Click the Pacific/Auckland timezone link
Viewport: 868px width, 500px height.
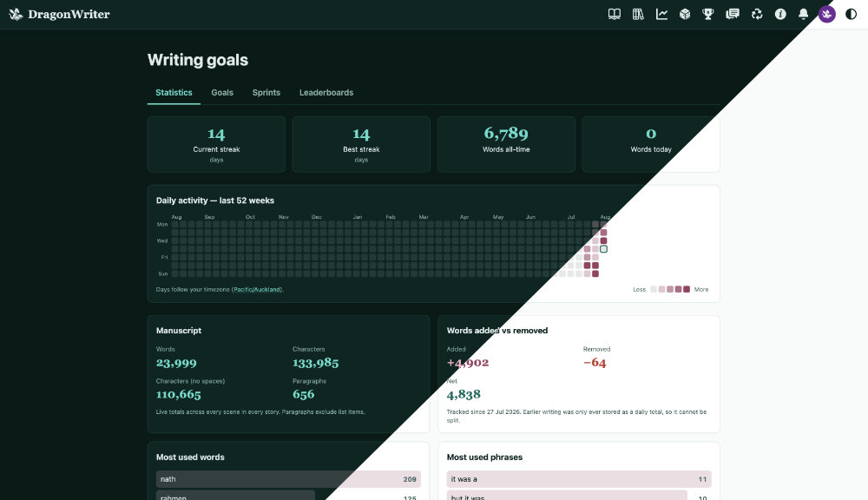pos(257,290)
